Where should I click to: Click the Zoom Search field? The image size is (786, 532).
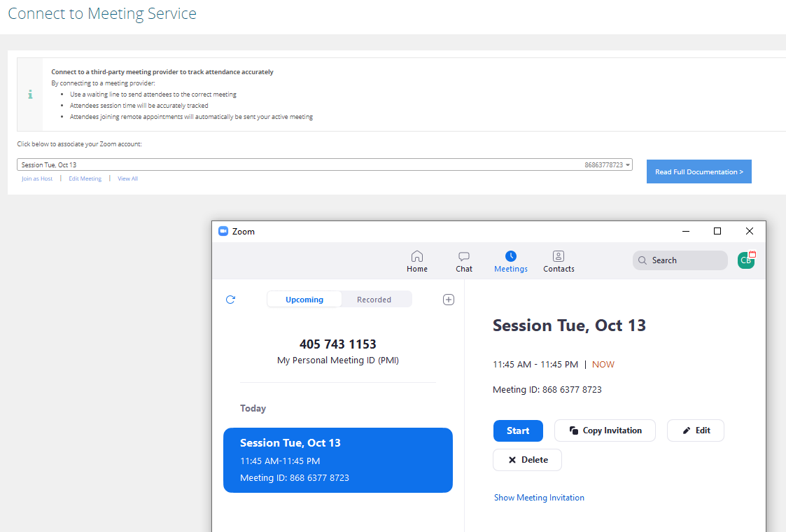tap(680, 260)
